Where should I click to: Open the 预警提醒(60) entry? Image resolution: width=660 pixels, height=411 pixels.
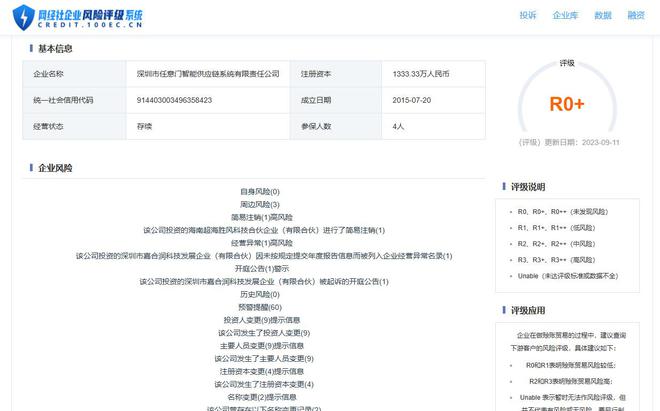click(x=260, y=307)
